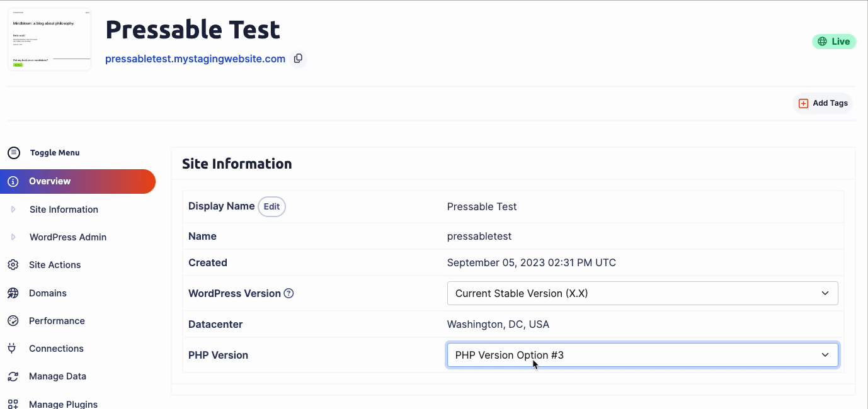Click the Toggle Menu hamburger icon
Viewport: 868px width, 409px height.
coord(14,153)
